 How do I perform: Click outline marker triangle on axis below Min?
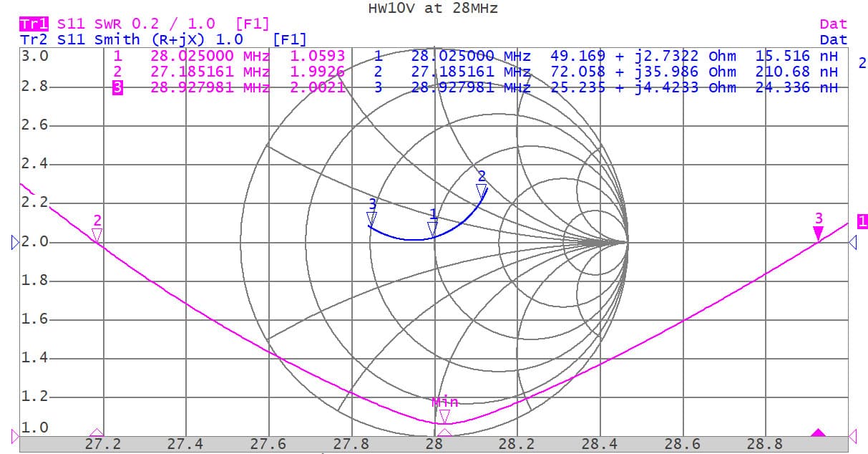pyautogui.click(x=444, y=433)
